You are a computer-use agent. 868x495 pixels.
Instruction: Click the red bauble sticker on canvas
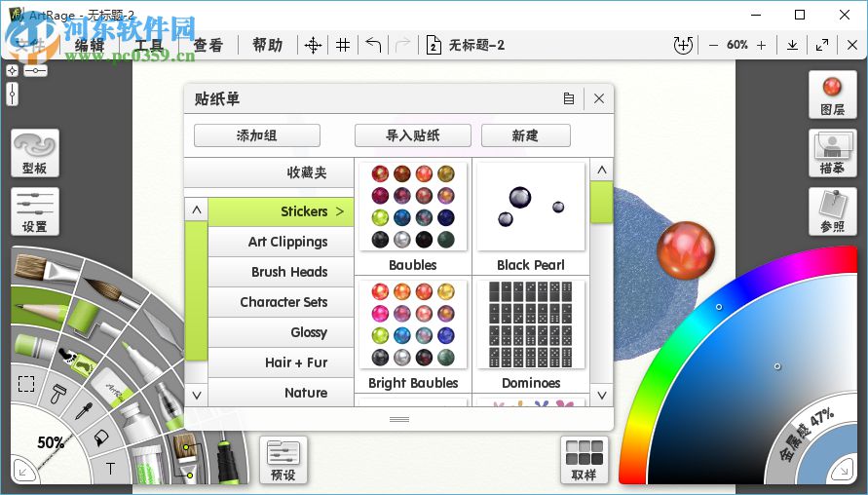[x=685, y=249]
